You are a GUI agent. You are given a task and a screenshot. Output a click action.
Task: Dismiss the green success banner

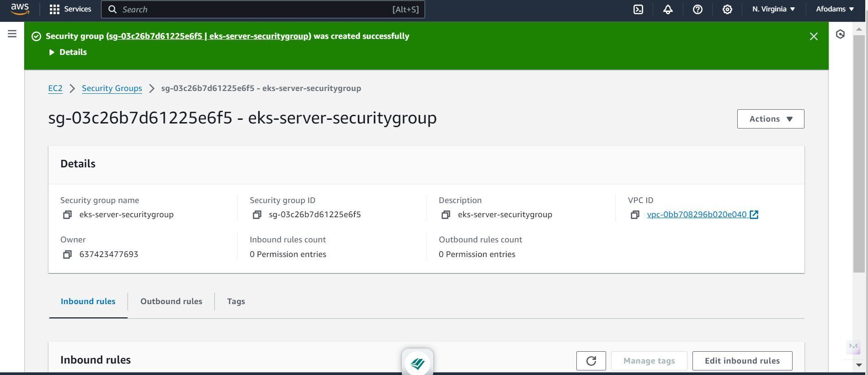(x=814, y=37)
